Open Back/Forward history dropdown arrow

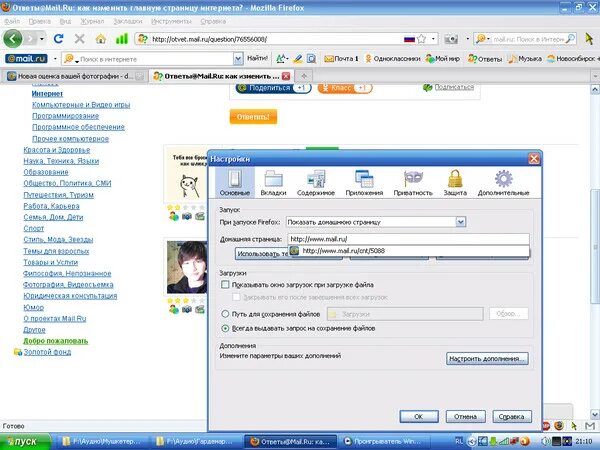coord(42,39)
